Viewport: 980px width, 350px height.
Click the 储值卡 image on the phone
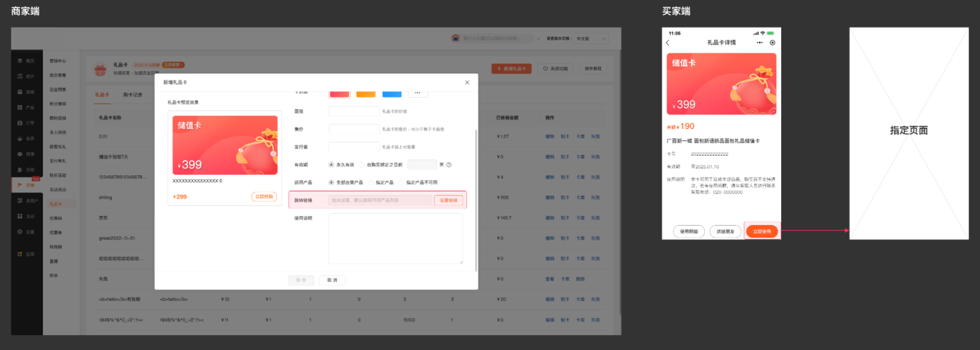pyautogui.click(x=722, y=84)
